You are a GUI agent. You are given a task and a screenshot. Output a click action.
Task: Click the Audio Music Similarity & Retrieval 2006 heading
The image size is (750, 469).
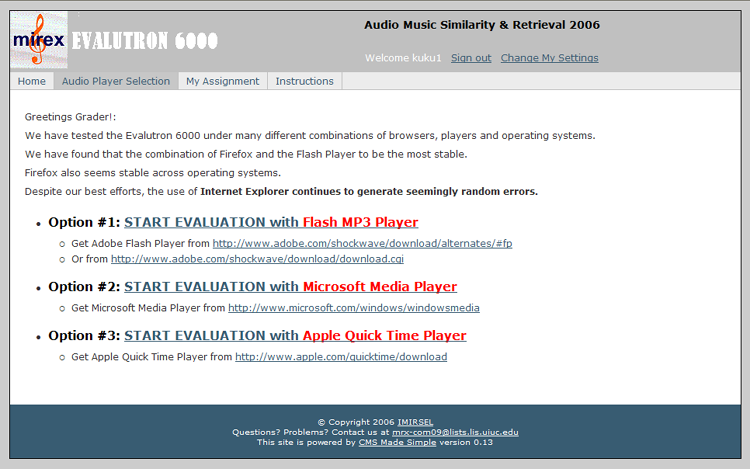pos(482,25)
